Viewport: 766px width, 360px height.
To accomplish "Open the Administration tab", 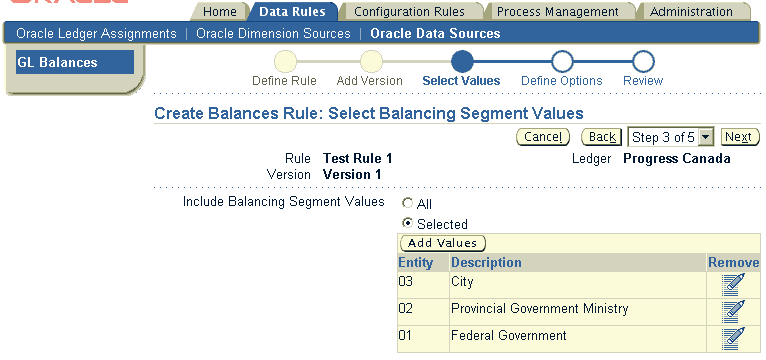I will [x=691, y=12].
